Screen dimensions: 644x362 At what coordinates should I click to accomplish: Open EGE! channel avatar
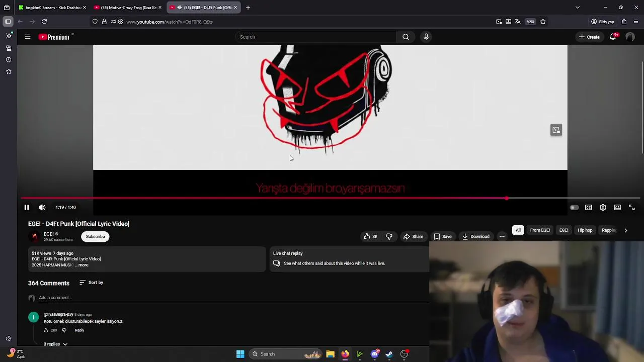34,236
